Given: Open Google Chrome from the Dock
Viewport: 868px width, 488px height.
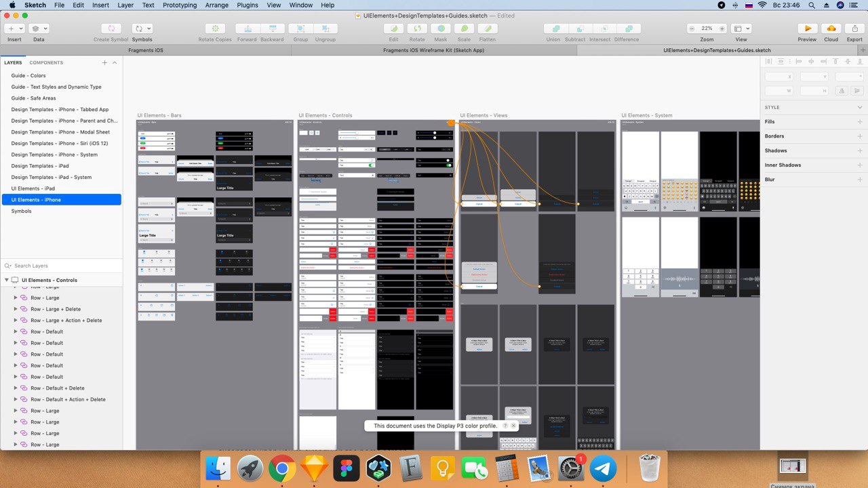Looking at the screenshot, I should point(282,468).
